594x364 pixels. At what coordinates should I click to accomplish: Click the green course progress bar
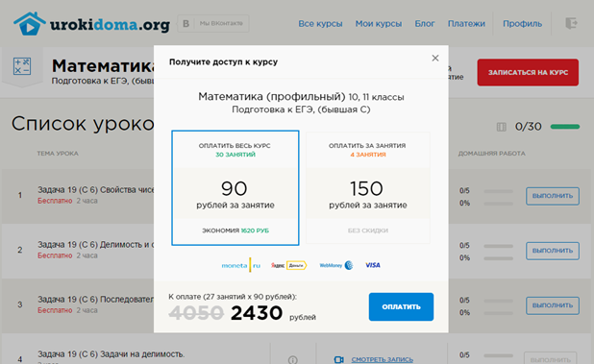[565, 127]
